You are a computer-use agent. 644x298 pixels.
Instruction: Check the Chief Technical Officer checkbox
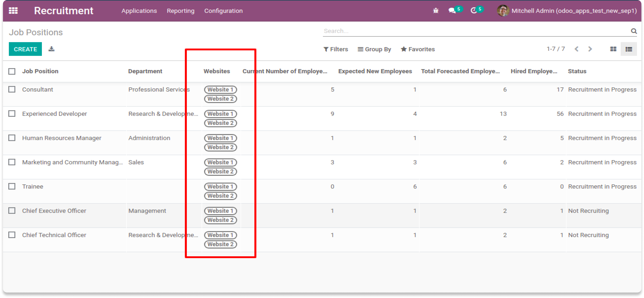click(12, 235)
